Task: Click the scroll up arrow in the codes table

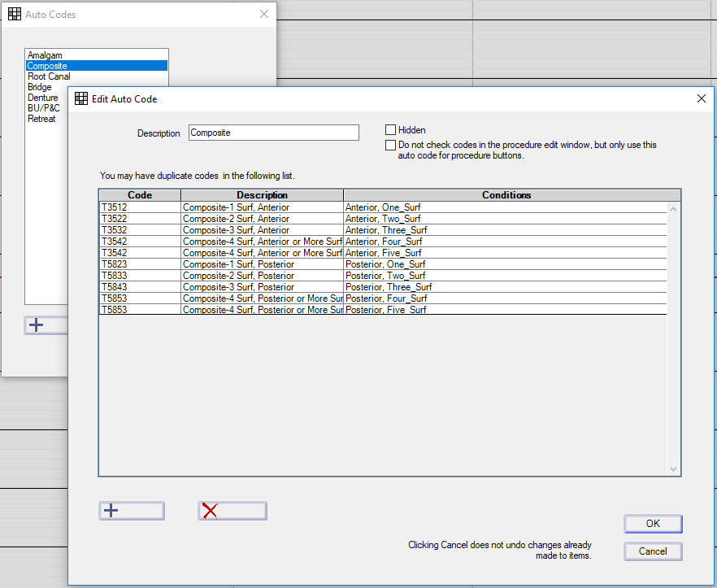Action: pos(674,209)
